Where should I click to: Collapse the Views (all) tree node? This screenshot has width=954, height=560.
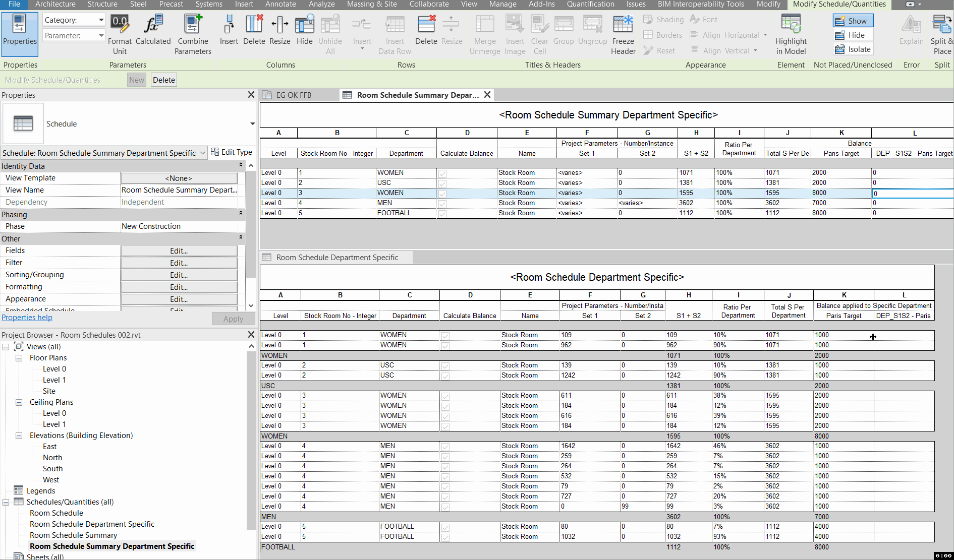pyautogui.click(x=6, y=346)
